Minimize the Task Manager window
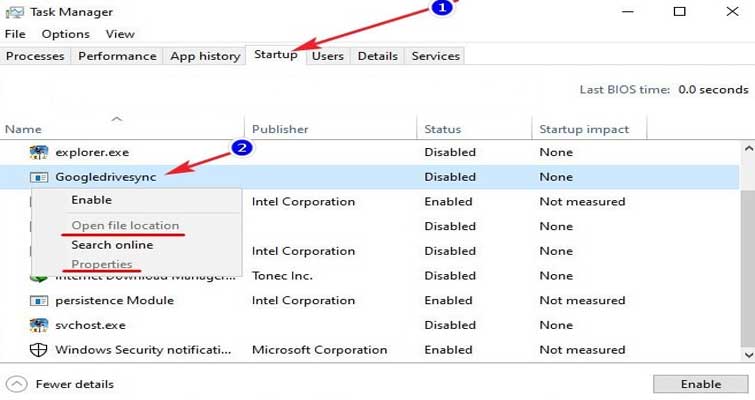 627,12
